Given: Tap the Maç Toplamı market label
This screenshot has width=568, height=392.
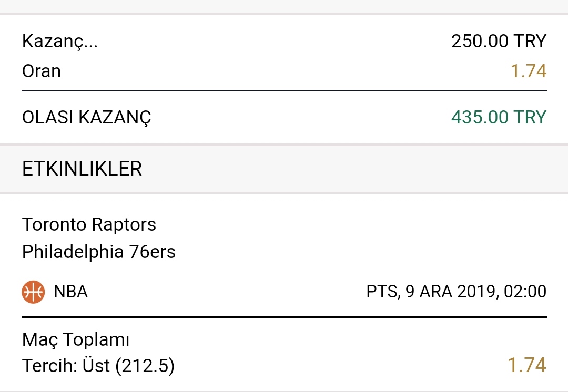Looking at the screenshot, I should pos(76,340).
